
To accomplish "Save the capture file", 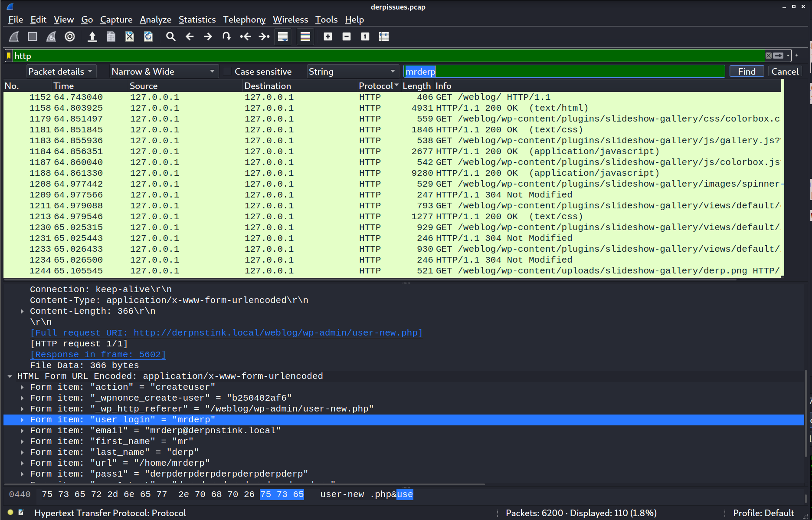I will (x=111, y=37).
